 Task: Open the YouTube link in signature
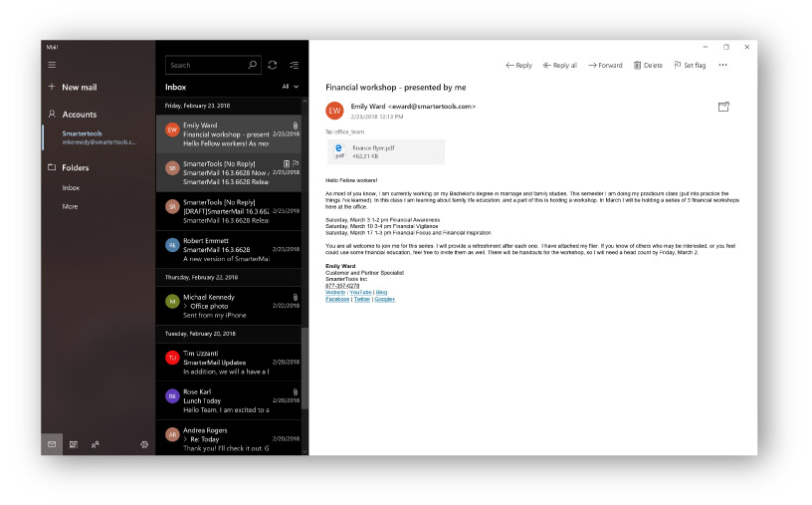click(x=360, y=293)
